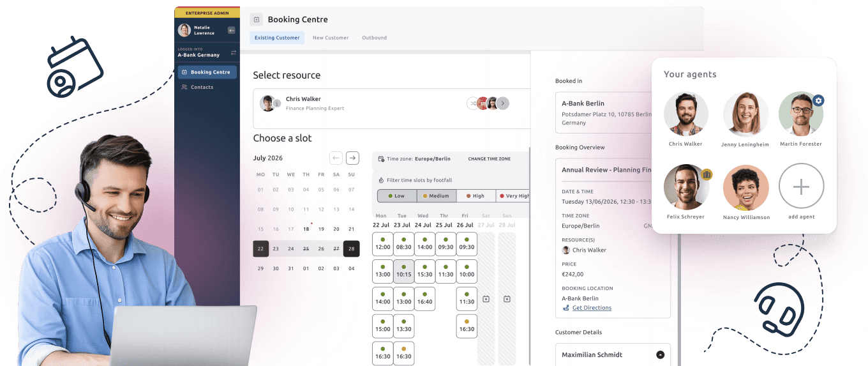Pick the medium-footfall 16:30 slot on Friday
Viewport: 868px width, 366px height.
(467, 326)
